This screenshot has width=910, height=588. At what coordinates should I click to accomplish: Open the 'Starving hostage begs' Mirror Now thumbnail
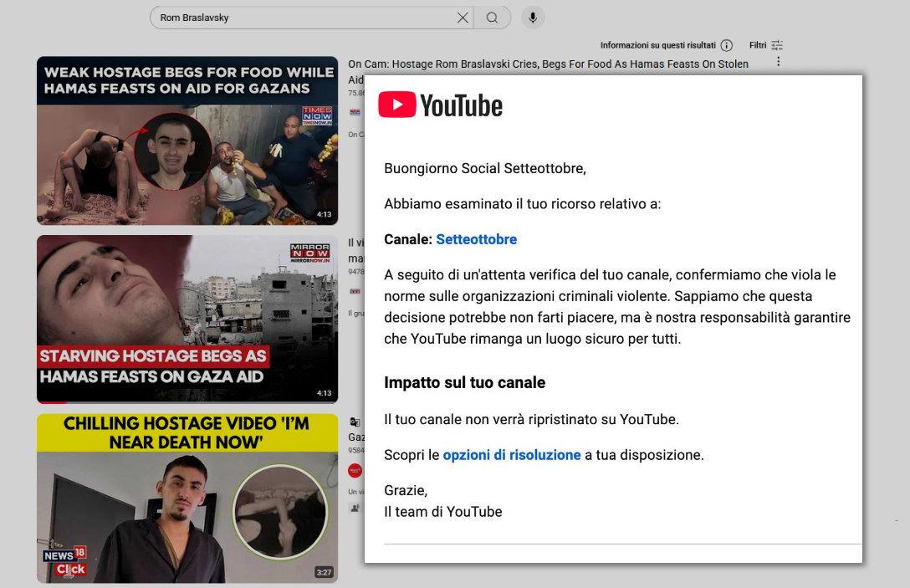[187, 320]
